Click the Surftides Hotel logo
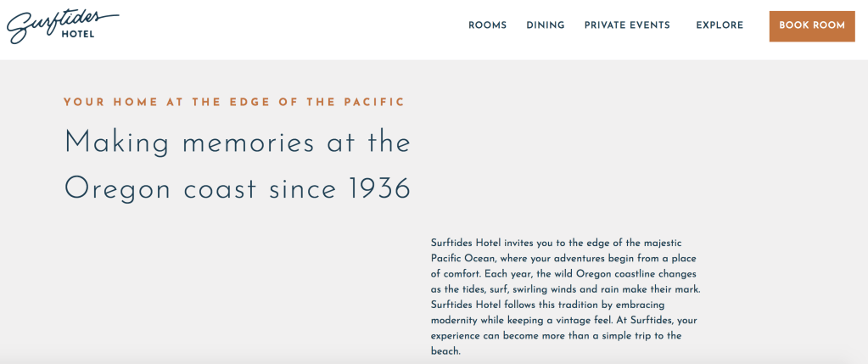Screen dimensions: 868x364 coord(62,25)
